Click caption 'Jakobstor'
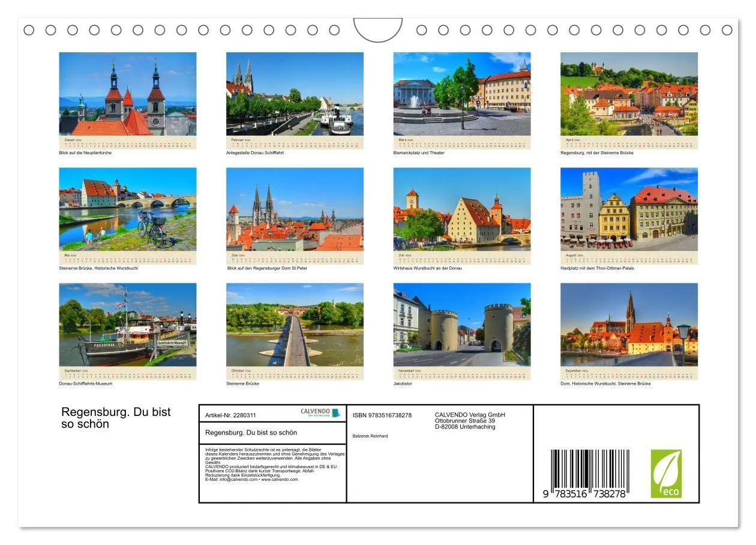756x545 pixels. [403, 384]
